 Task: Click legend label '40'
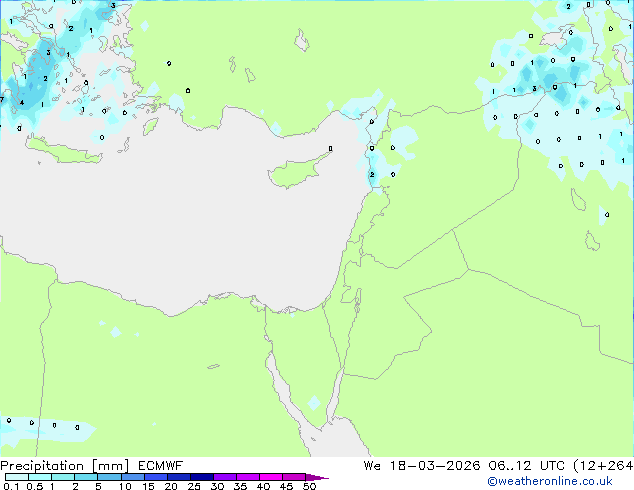coord(263,486)
